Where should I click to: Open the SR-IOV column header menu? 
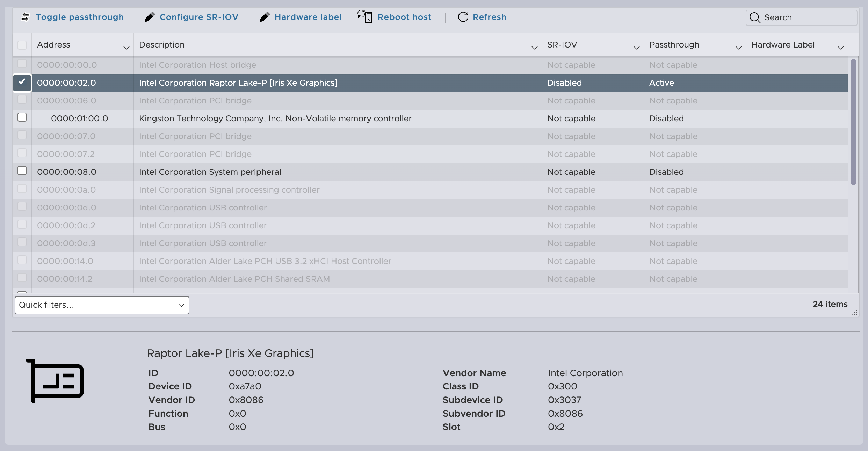(636, 48)
